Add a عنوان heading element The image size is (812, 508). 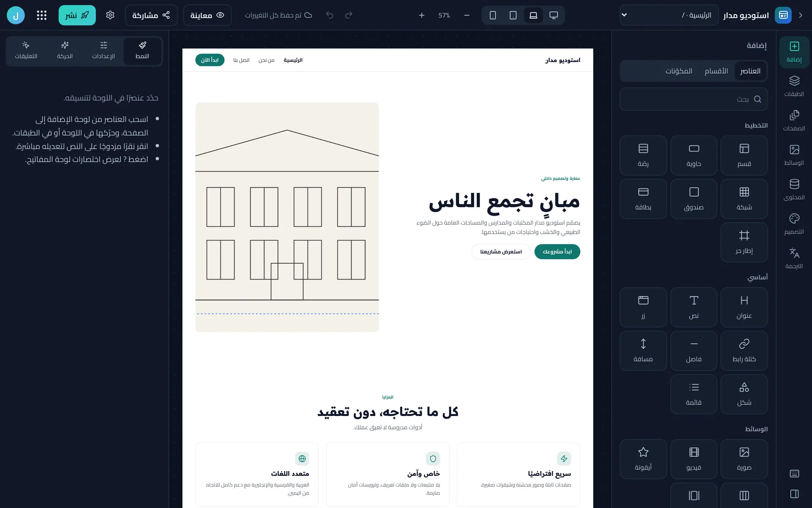coord(744,307)
